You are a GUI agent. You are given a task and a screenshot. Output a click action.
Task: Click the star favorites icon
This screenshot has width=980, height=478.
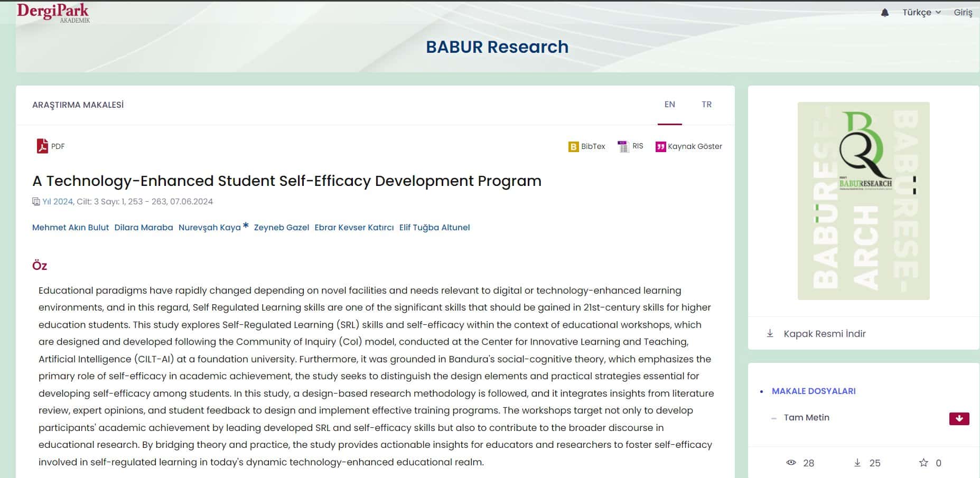[x=923, y=463]
